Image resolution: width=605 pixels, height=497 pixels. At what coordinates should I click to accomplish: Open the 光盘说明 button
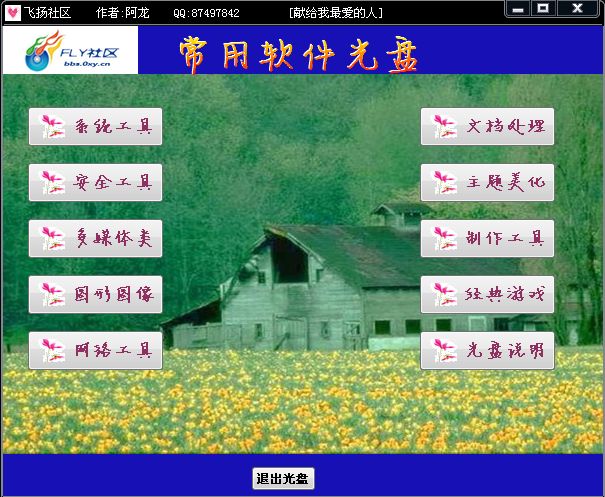(487, 350)
